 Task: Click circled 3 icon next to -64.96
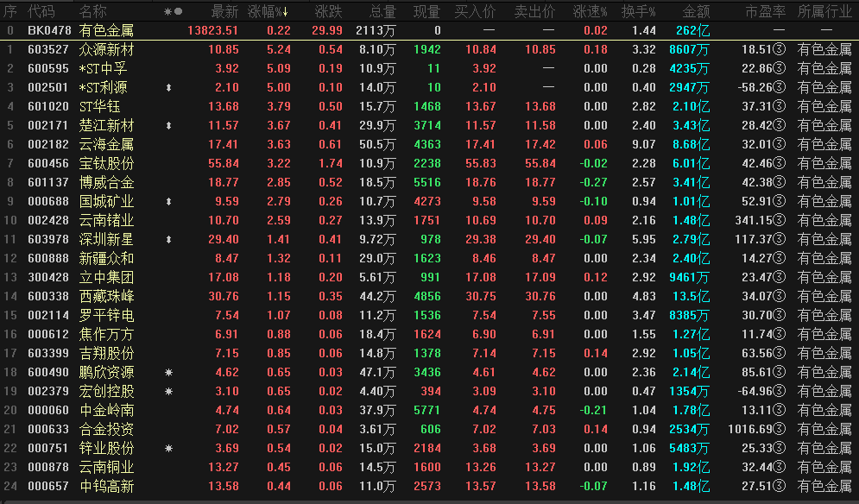point(779,391)
